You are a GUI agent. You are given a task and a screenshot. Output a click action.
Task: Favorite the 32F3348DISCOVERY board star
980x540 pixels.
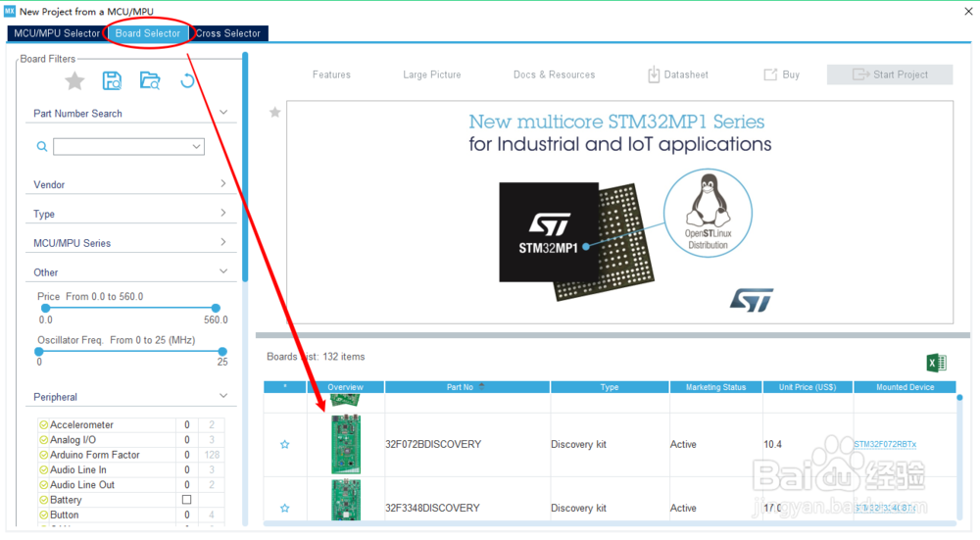tap(285, 508)
